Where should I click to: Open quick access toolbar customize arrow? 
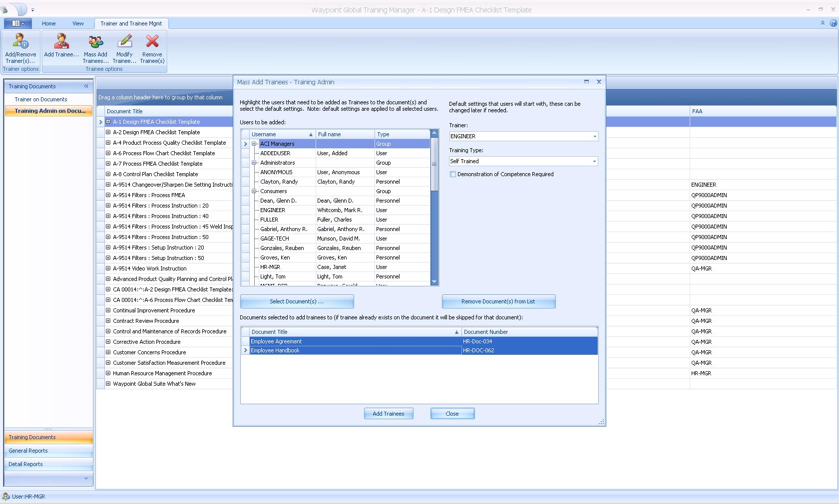pos(32,10)
